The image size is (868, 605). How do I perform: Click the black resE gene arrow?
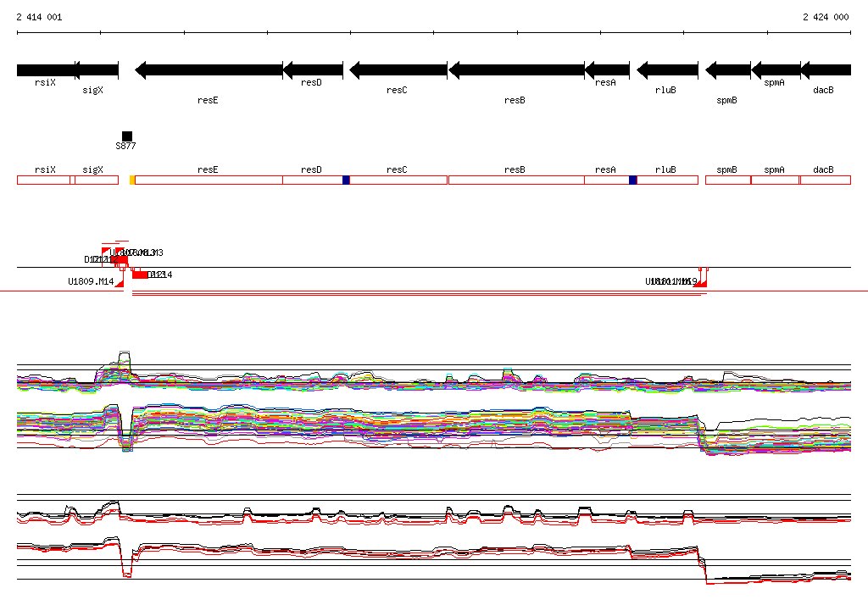(209, 69)
